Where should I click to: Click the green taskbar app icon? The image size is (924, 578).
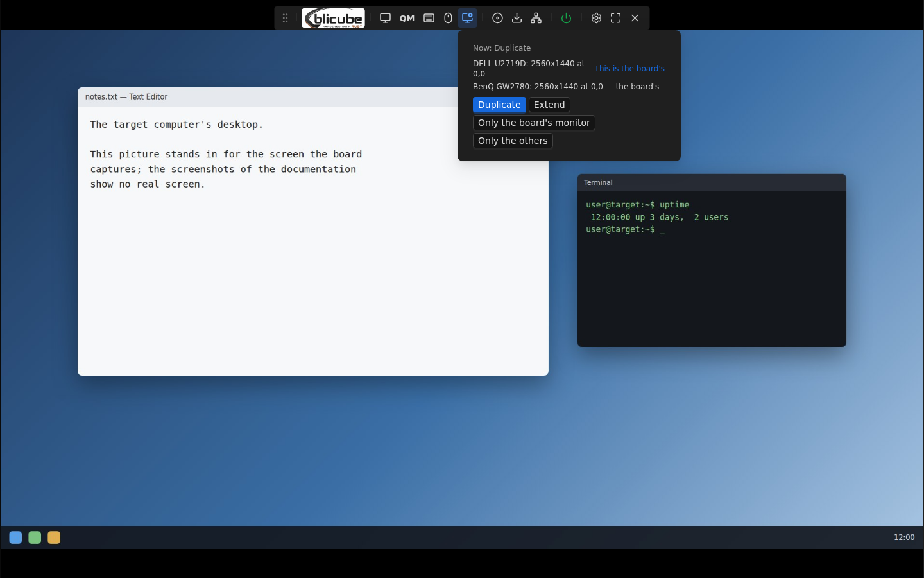coord(35,538)
